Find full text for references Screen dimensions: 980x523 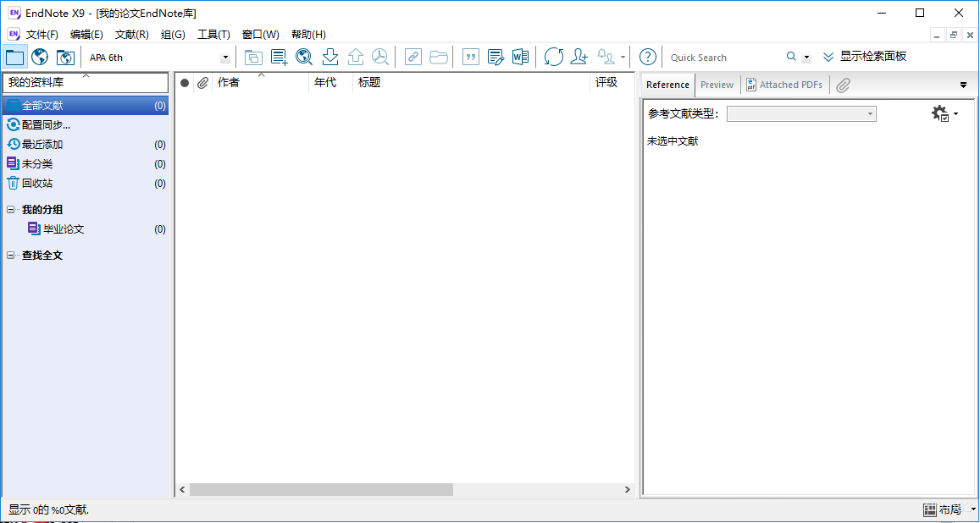(x=380, y=57)
